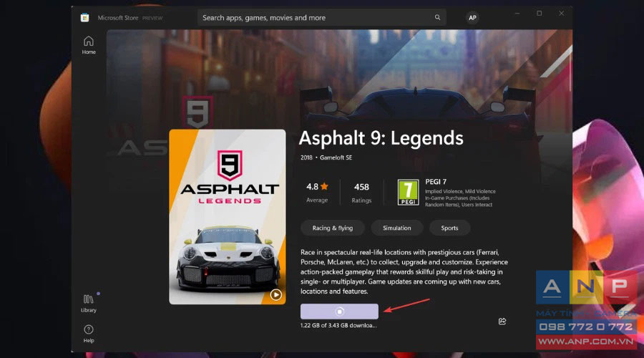Screen dimensions: 644x358
Task: Select the Racing & flying tag
Action: point(332,228)
